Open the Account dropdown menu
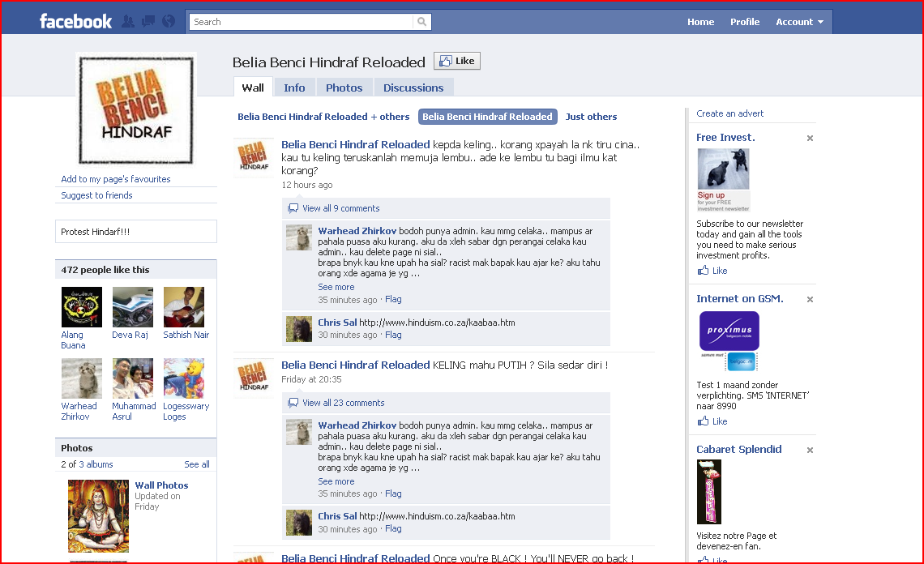 click(799, 22)
